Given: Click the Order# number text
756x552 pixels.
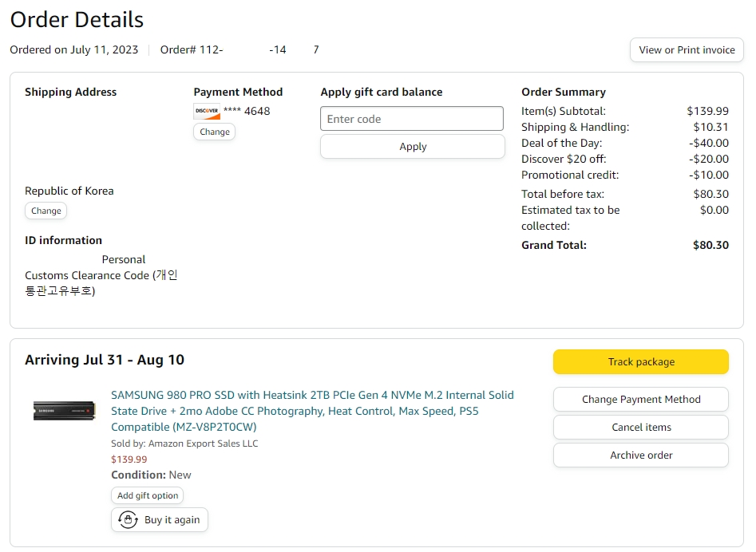Looking at the screenshot, I should (239, 49).
